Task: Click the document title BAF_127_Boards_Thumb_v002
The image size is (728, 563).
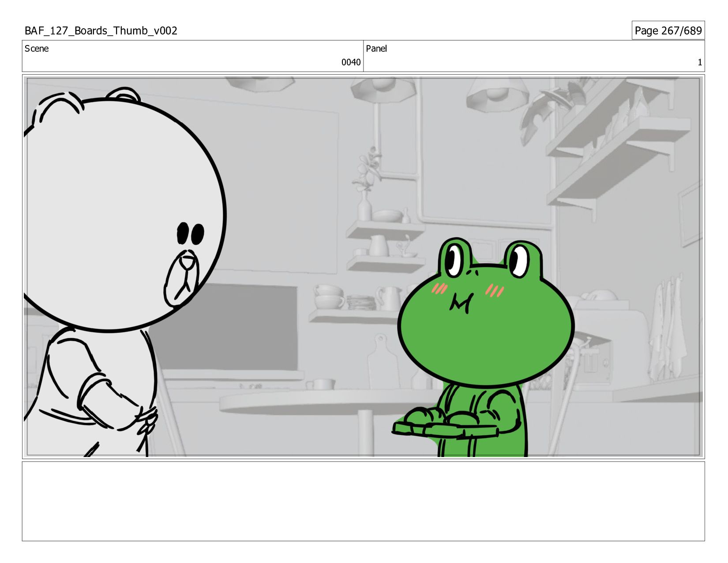Action: pyautogui.click(x=101, y=30)
